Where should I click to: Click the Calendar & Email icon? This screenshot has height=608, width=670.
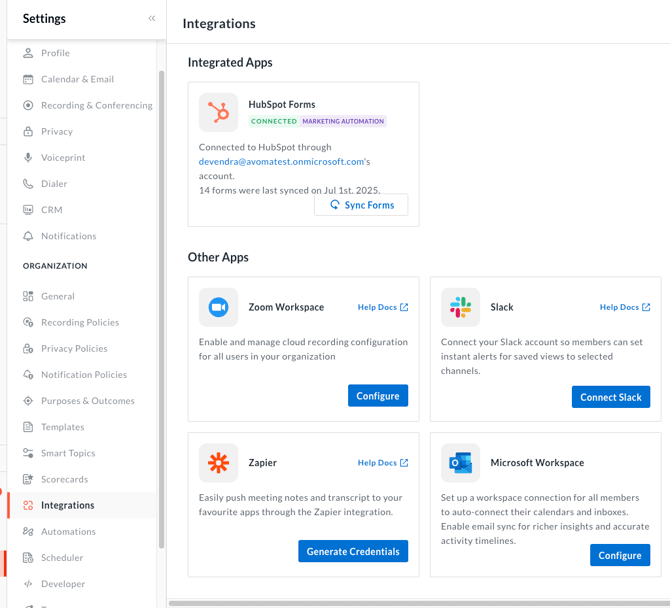pos(28,79)
